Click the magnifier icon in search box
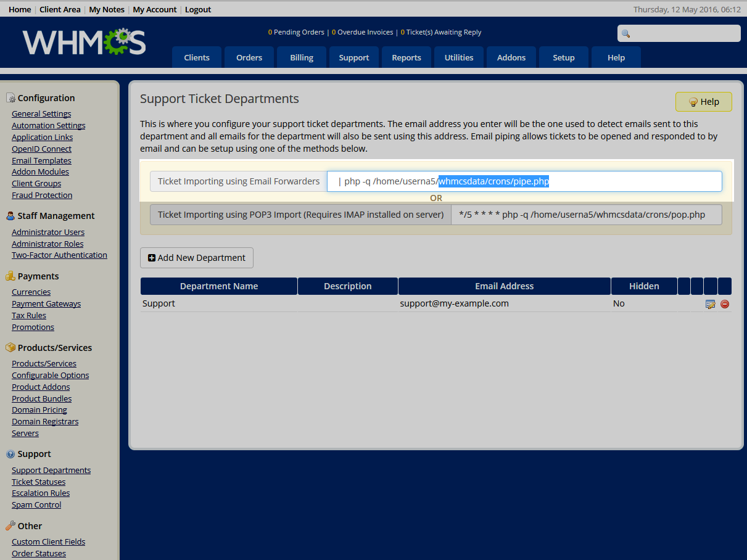 [625, 34]
